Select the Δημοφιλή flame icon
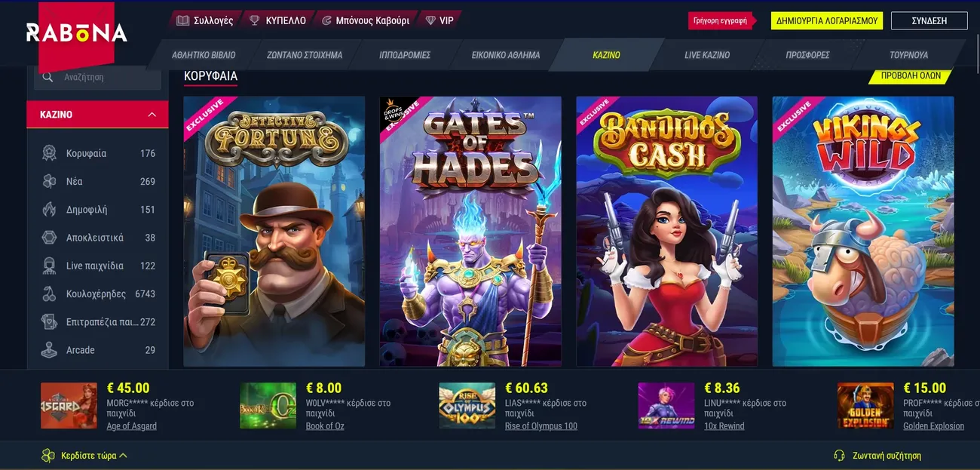The height and width of the screenshot is (470, 980). [x=49, y=209]
